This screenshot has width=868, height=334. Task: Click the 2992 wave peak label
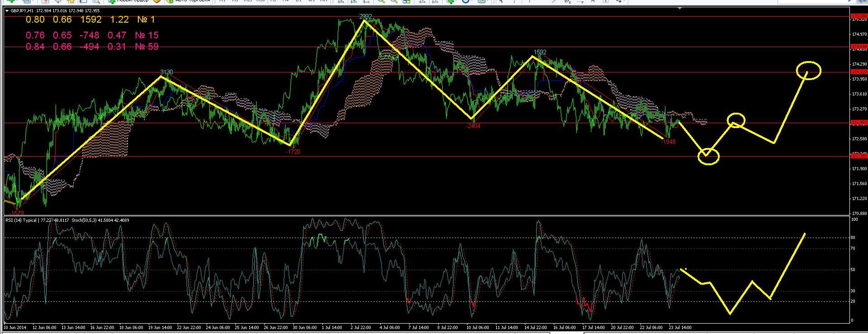pyautogui.click(x=365, y=17)
